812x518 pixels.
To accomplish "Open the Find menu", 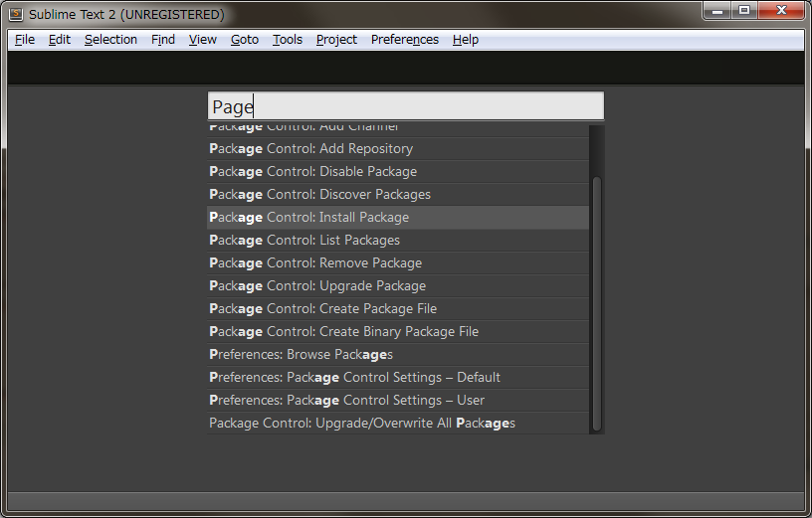I will 163,40.
